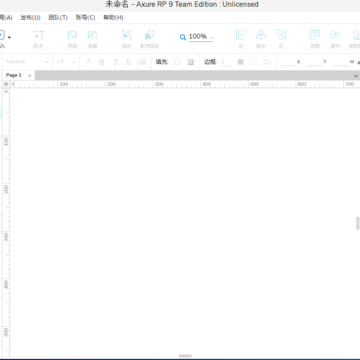Click the align top icon
The image size is (360, 360).
click(315, 35)
